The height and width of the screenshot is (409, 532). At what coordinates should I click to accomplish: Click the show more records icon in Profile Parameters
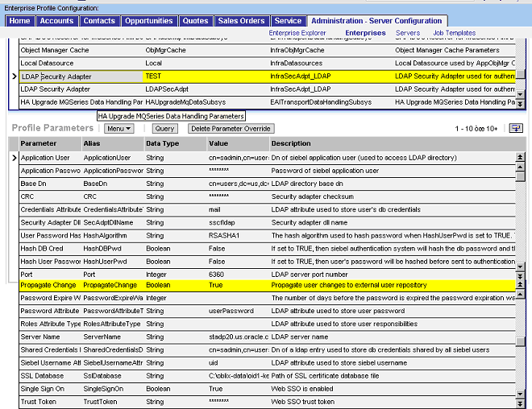(517, 128)
